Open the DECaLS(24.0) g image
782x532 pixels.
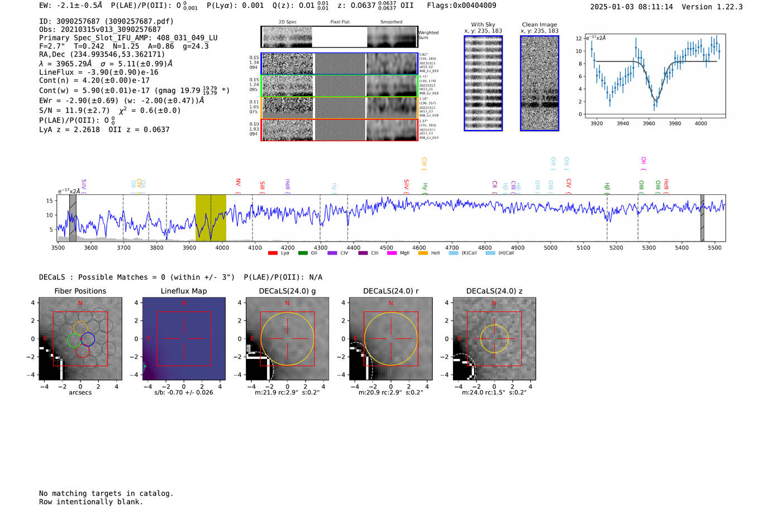(x=288, y=339)
